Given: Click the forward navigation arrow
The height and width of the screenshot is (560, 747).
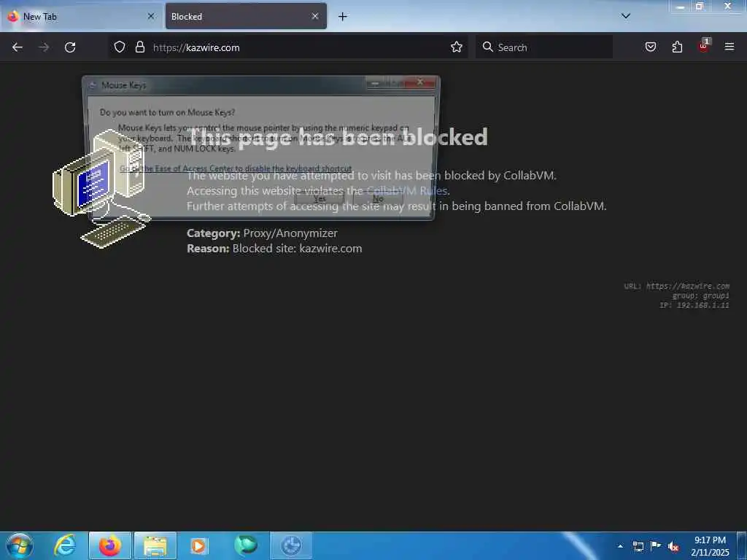Looking at the screenshot, I should click(44, 47).
